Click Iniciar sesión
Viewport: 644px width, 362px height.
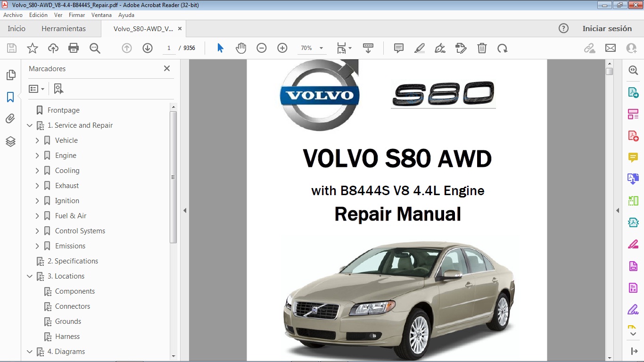pos(607,28)
